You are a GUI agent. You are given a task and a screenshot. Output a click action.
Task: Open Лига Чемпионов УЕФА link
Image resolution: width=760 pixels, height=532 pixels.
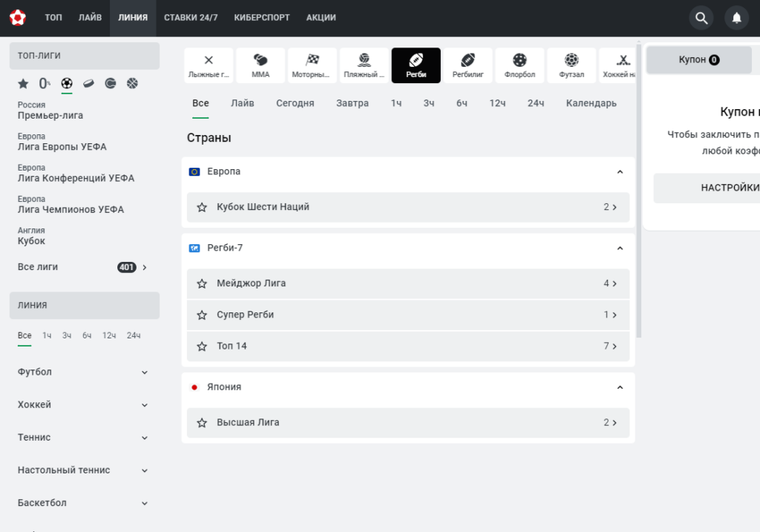tap(71, 205)
